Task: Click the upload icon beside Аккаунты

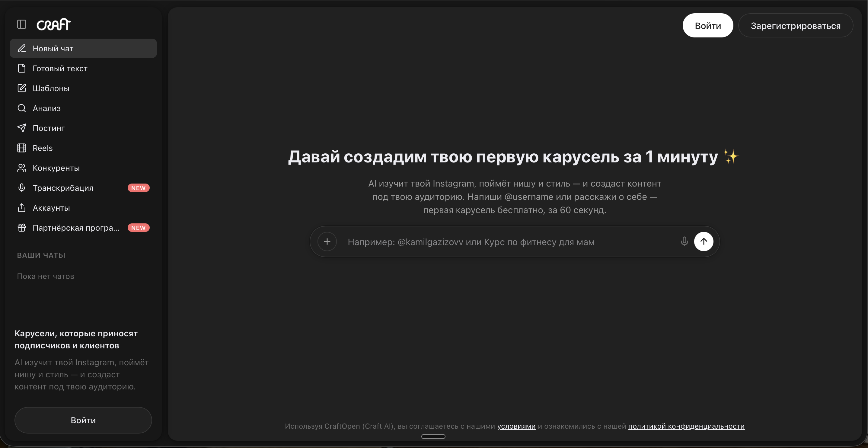Action: [21, 208]
